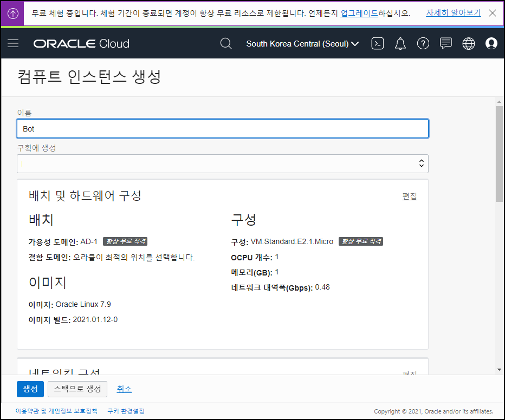This screenshot has width=505, height=420.
Task: Cancel creation via the 취소 link
Action: click(x=124, y=389)
